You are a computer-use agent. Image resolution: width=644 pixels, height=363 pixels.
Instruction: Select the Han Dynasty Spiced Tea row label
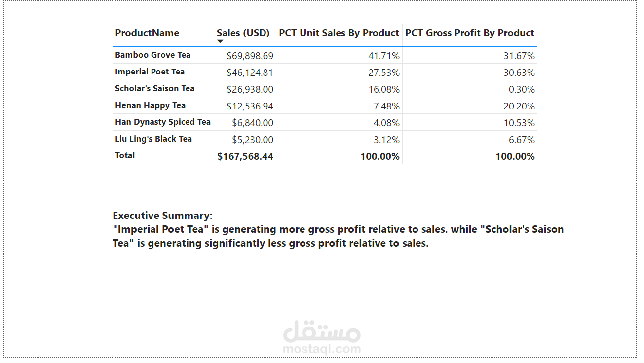click(163, 122)
